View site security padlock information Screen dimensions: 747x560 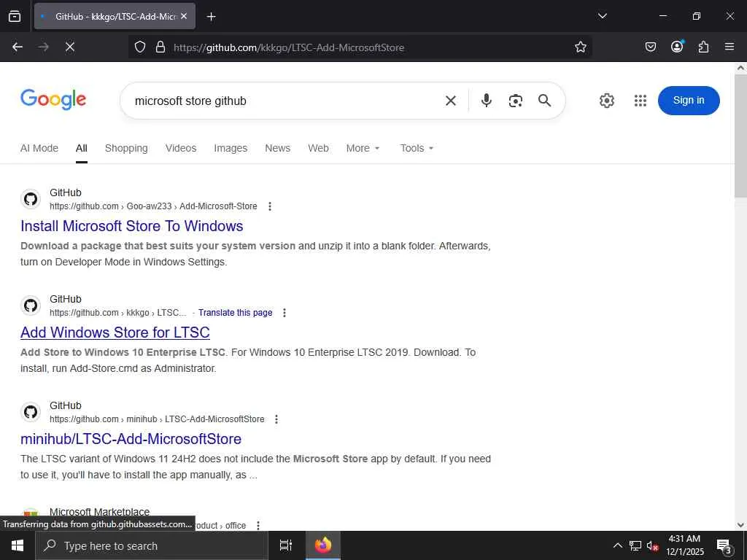coord(160,47)
